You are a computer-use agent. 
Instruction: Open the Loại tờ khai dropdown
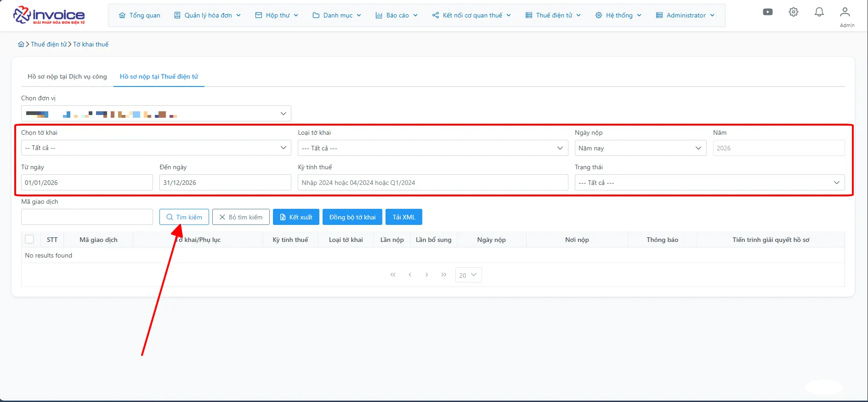point(433,148)
